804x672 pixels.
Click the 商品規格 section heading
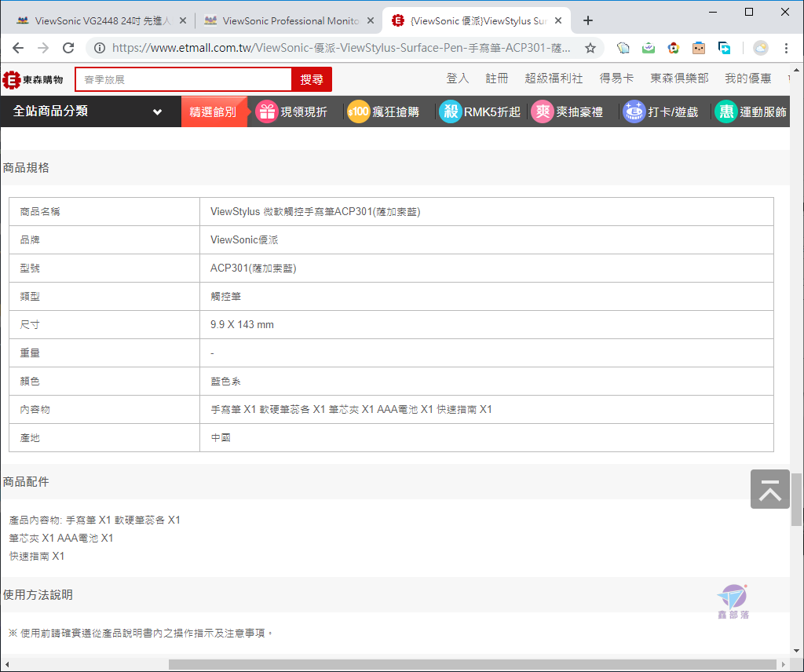(26, 168)
